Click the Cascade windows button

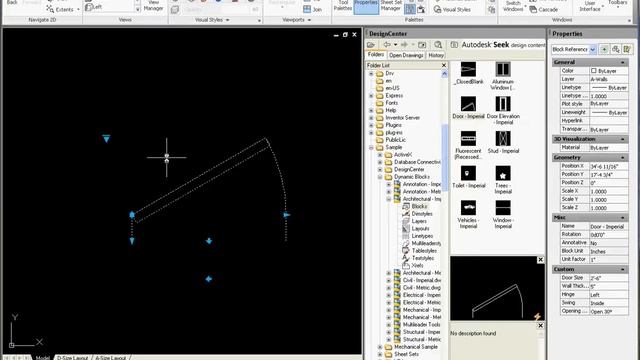click(x=544, y=9)
